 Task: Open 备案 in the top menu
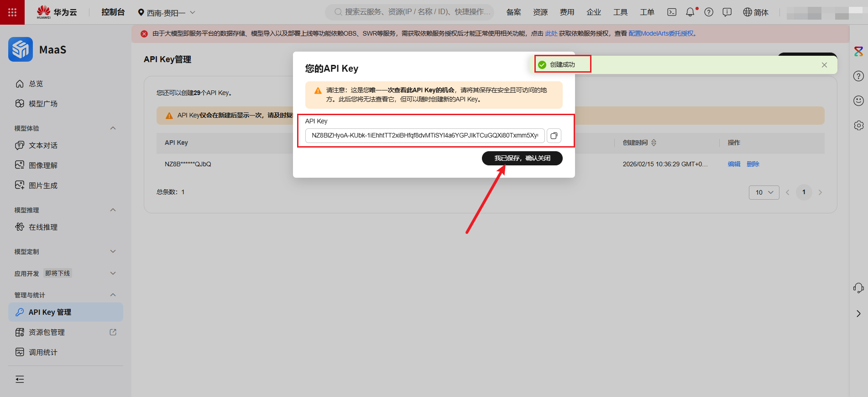pos(513,12)
